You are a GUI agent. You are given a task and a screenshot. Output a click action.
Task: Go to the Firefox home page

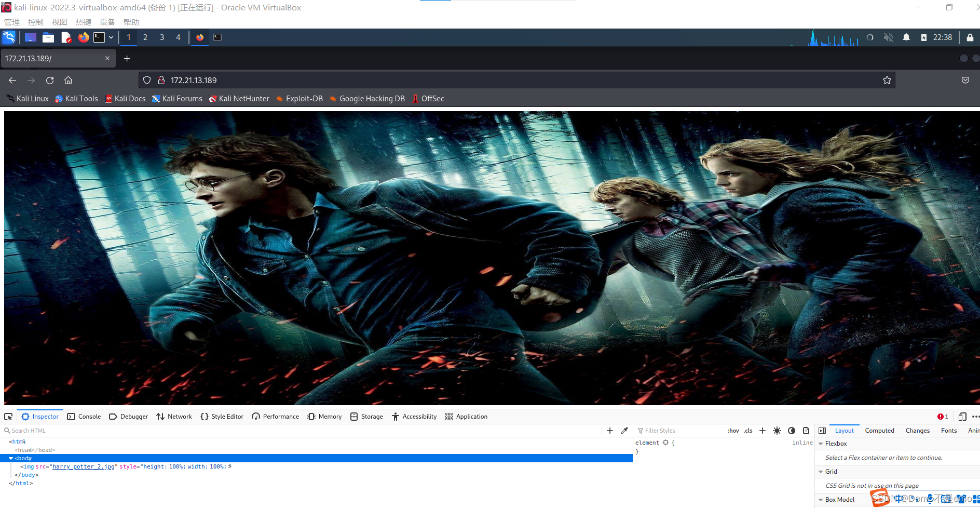pyautogui.click(x=68, y=80)
